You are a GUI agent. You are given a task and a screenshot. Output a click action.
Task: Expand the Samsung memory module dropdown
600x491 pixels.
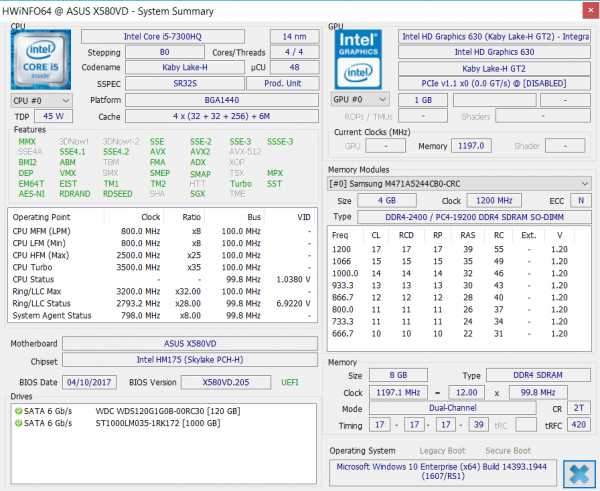(459, 184)
